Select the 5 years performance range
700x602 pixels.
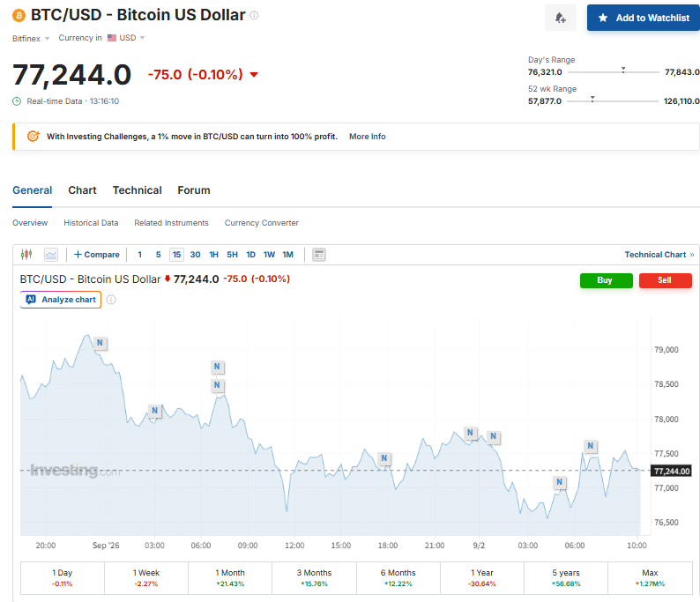click(566, 578)
